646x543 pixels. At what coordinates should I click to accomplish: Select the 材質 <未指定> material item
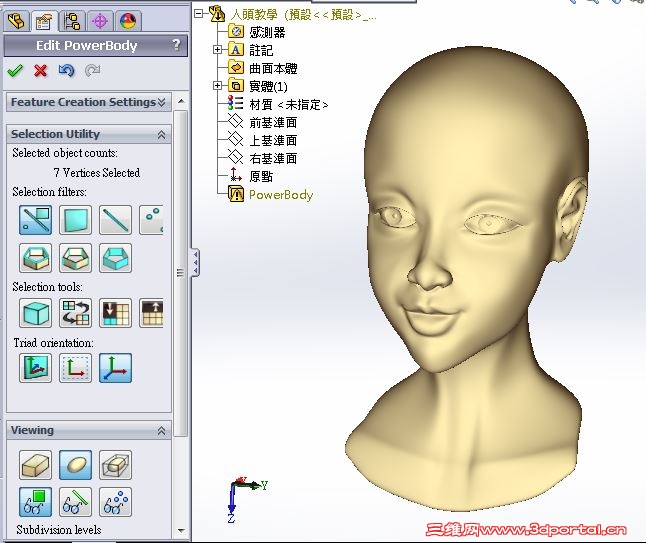[x=288, y=104]
